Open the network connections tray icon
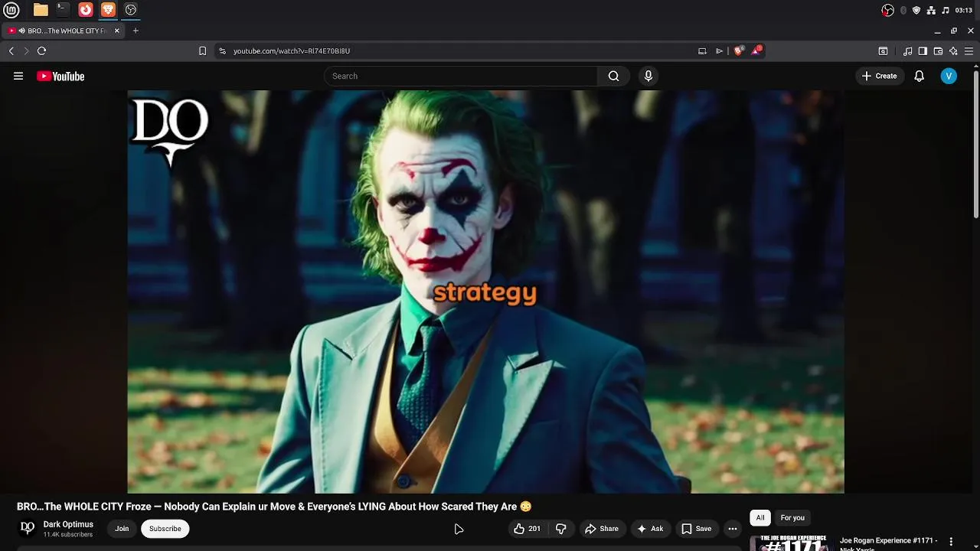 pos(931,10)
